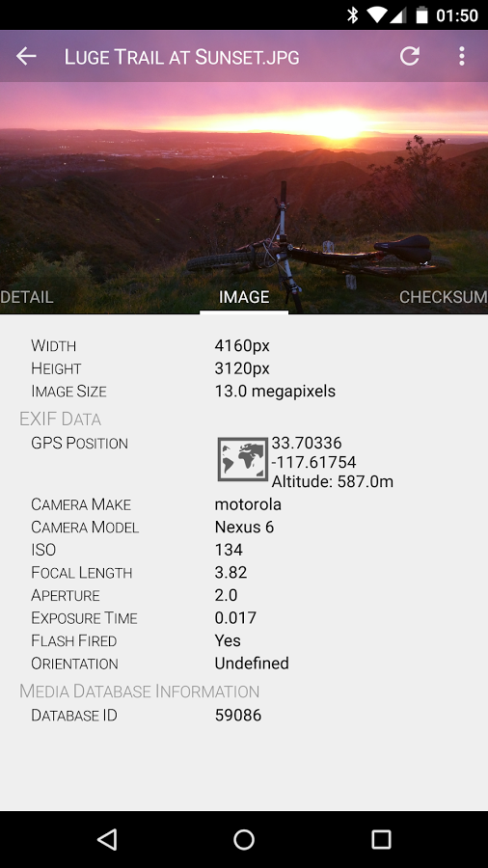Tap the Wi-Fi signal icon
This screenshot has height=868, width=488.
376,14
